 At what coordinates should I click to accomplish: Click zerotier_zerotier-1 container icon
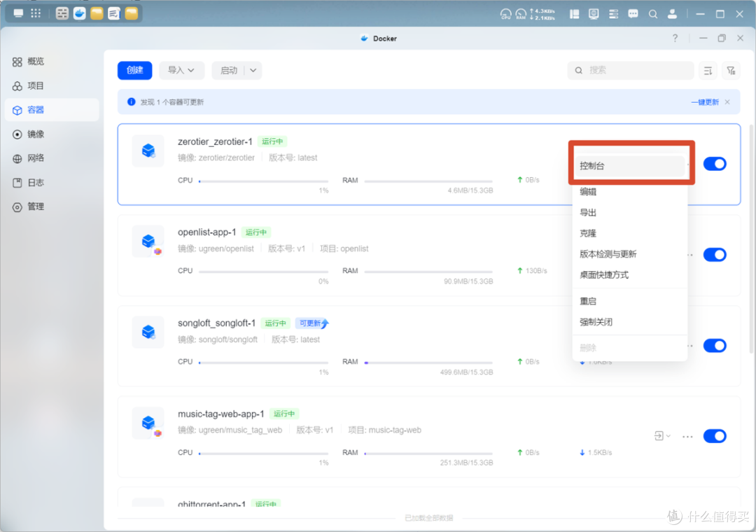[x=148, y=150]
